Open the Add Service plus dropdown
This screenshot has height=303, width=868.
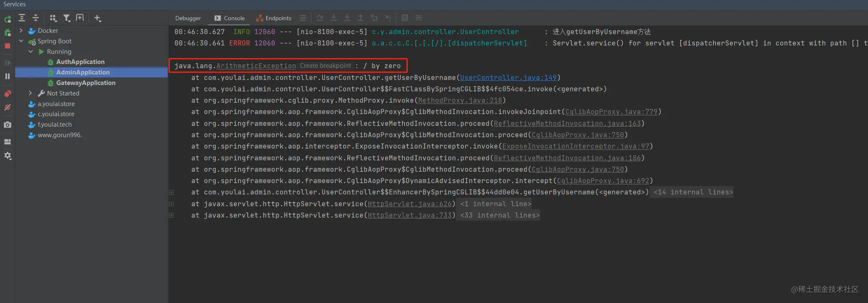(98, 18)
